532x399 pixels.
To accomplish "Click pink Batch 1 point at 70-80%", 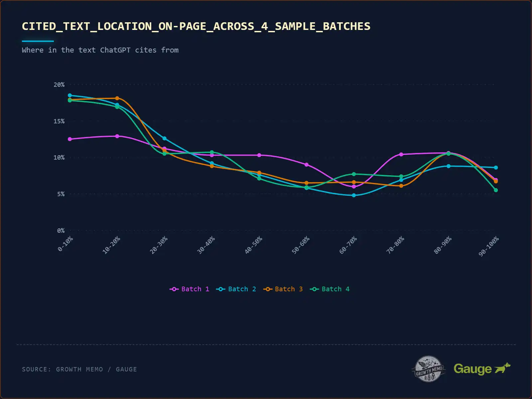I will [x=401, y=154].
